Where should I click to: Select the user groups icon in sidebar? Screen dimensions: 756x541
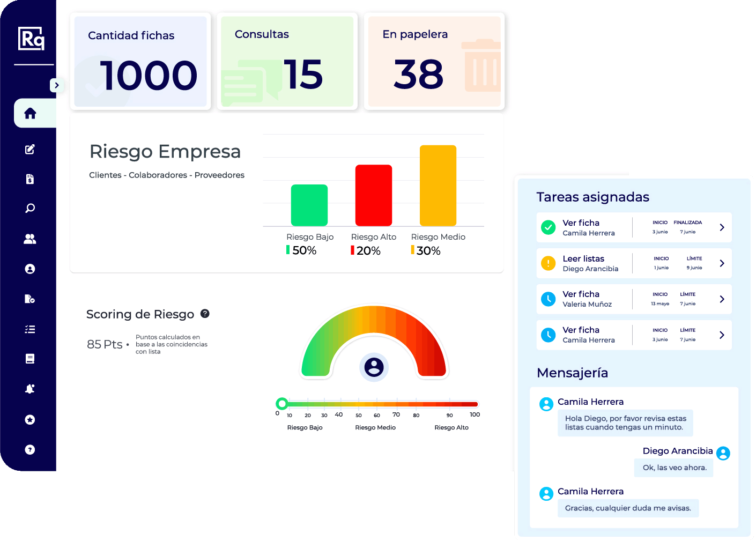(29, 239)
